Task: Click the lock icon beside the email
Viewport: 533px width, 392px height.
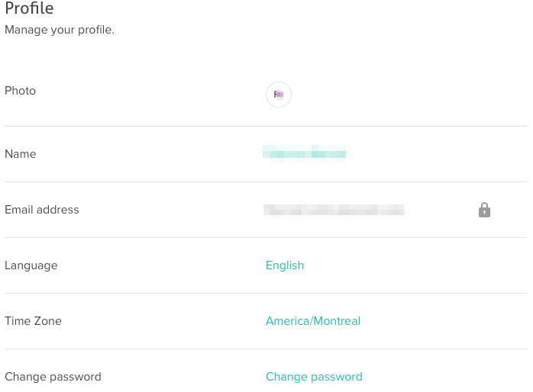Action: coord(484,210)
